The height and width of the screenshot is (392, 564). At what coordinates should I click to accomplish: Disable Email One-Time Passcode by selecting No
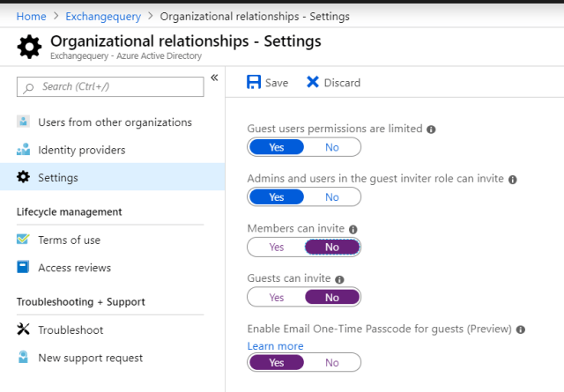(332, 362)
